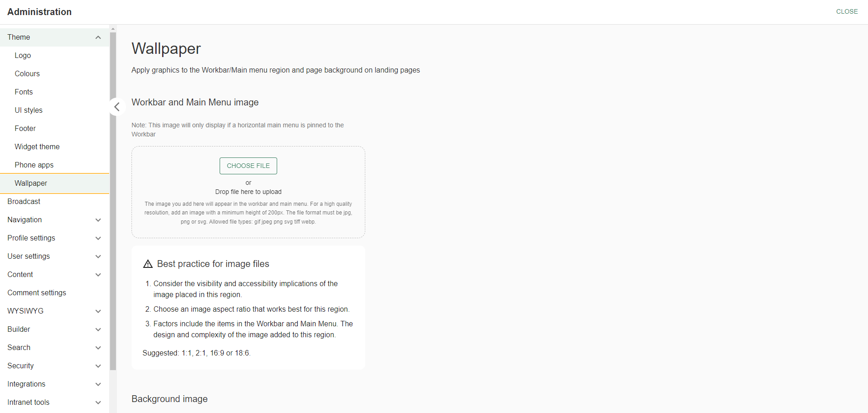Close the Administration panel
The width and height of the screenshot is (868, 413).
(847, 11)
